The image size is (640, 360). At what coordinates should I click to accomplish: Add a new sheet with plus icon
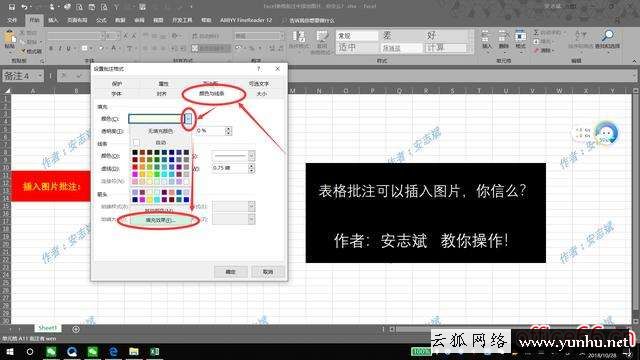click(x=76, y=329)
